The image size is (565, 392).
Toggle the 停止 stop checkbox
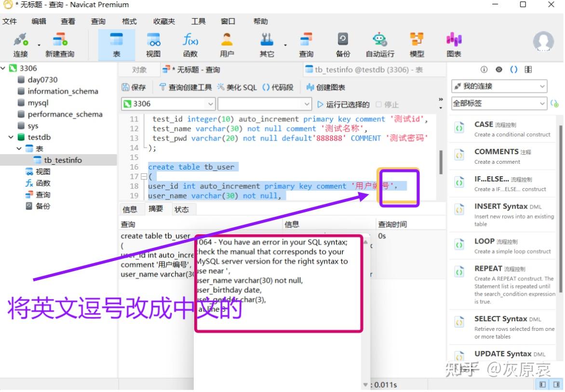coord(379,105)
